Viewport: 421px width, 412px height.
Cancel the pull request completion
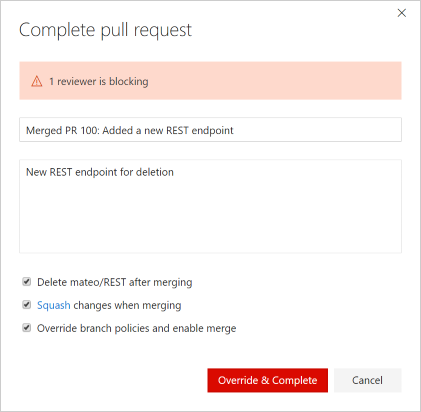pos(368,380)
